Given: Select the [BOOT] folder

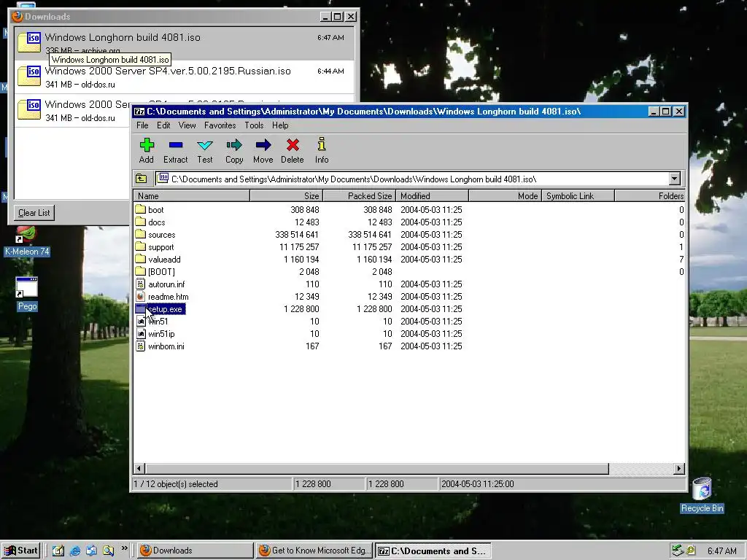Looking at the screenshot, I should 161,272.
